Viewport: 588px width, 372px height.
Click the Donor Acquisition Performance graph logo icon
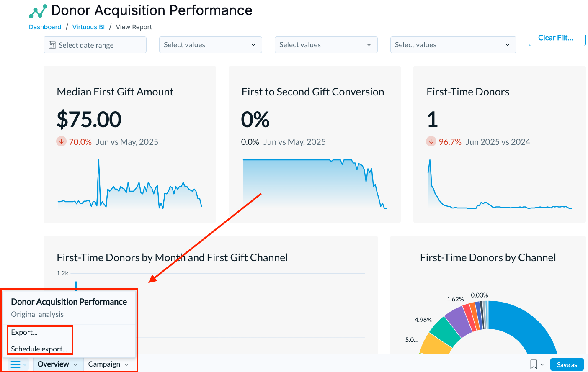(x=38, y=11)
